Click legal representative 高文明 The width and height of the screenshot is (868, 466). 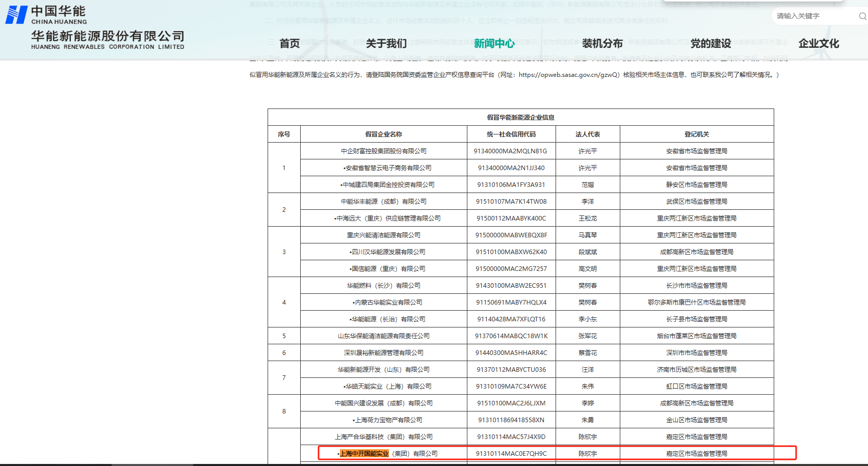[x=588, y=269]
